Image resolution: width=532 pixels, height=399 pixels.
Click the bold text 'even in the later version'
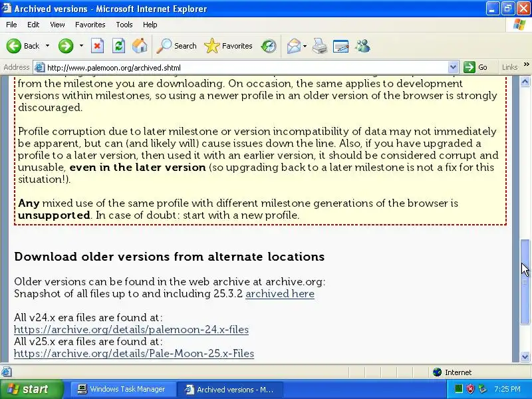click(x=138, y=168)
